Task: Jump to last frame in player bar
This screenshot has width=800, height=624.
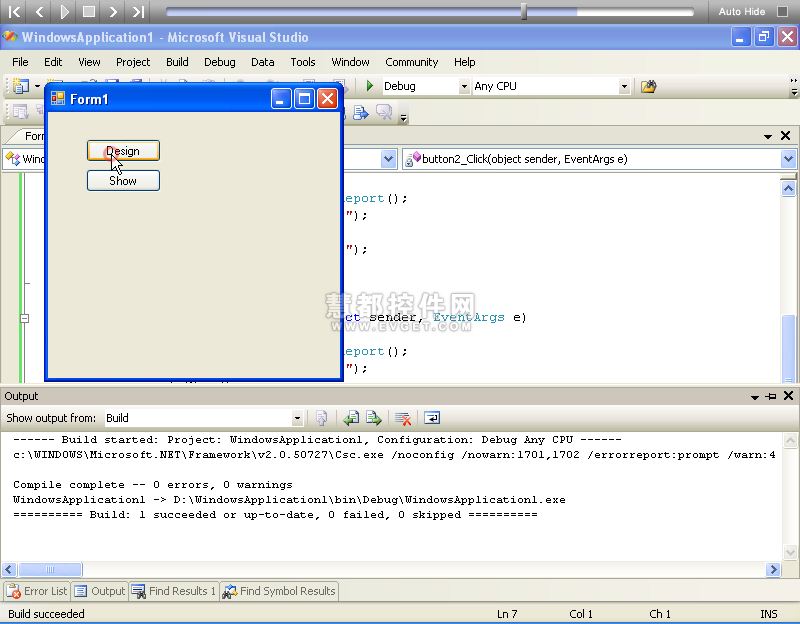Action: pos(138,11)
